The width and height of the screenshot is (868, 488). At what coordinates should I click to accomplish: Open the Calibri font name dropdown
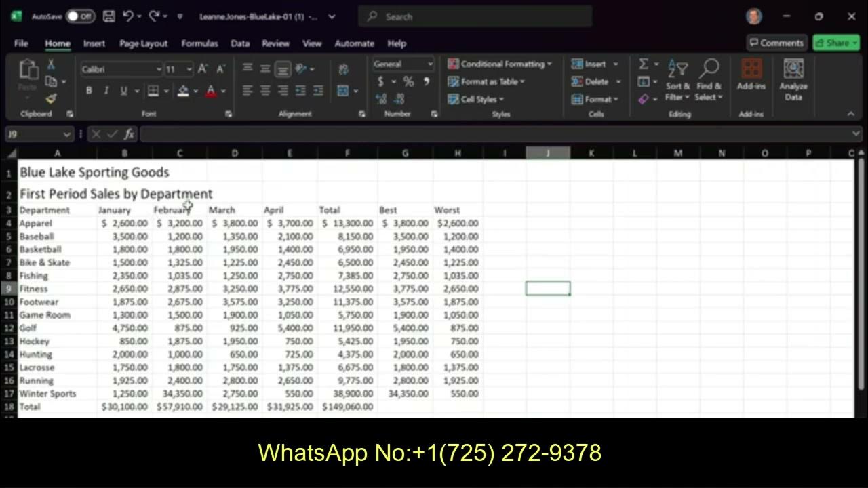click(158, 69)
